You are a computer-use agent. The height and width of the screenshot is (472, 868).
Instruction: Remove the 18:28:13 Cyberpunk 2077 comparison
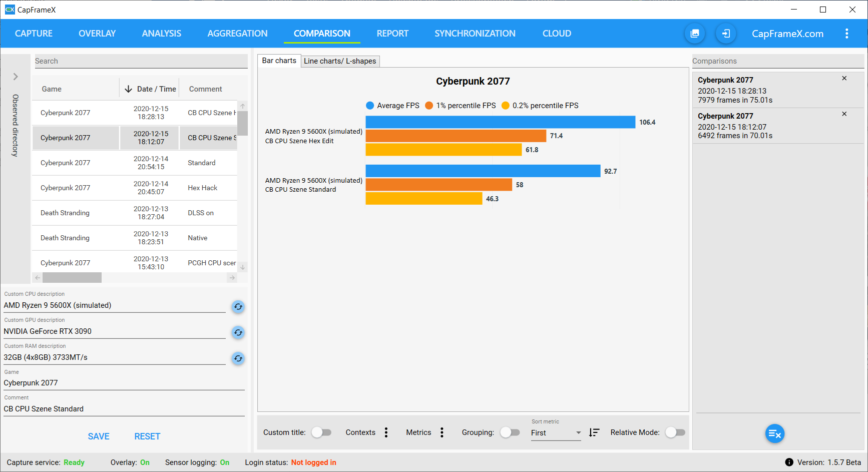844,78
